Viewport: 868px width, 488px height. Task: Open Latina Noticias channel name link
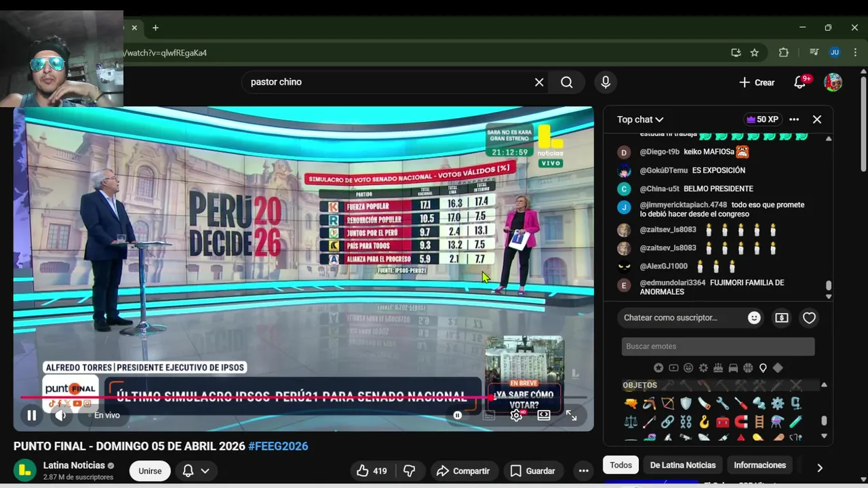[x=74, y=466]
